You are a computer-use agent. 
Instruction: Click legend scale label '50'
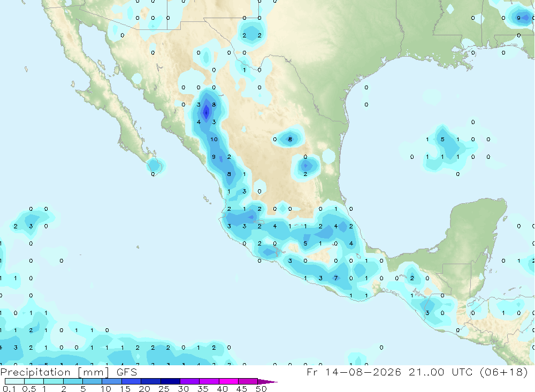click(x=261, y=389)
